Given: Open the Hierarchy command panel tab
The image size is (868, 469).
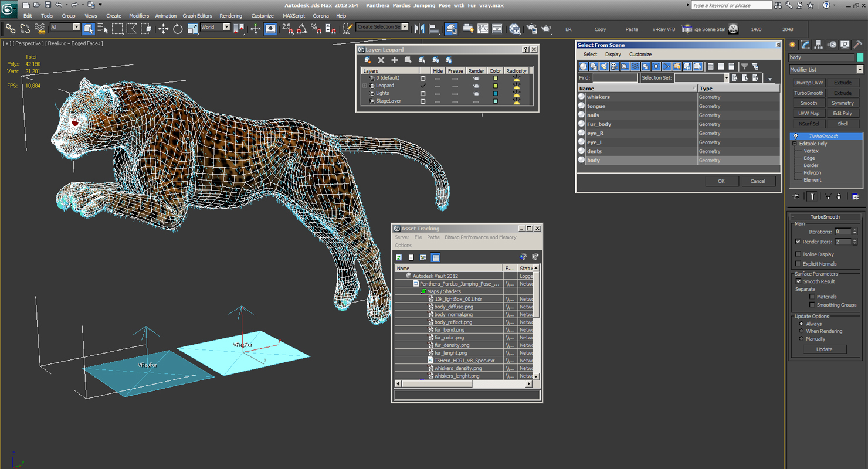Looking at the screenshot, I should 819,45.
